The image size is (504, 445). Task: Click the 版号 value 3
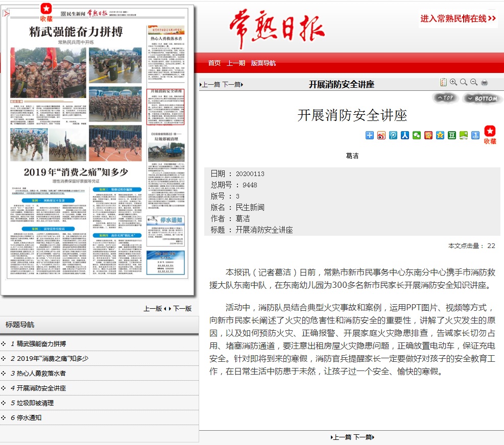click(237, 196)
